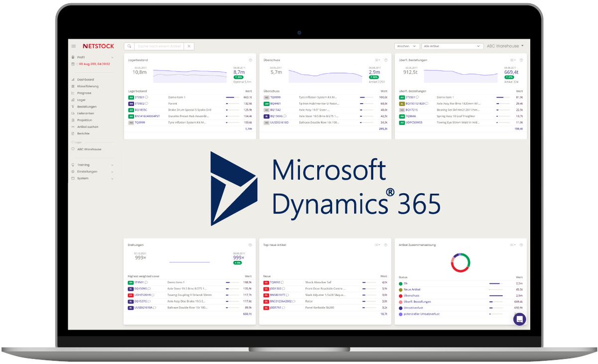Go to Dashboard in the sidebar
Screen dimensions: 598x364
pos(85,79)
